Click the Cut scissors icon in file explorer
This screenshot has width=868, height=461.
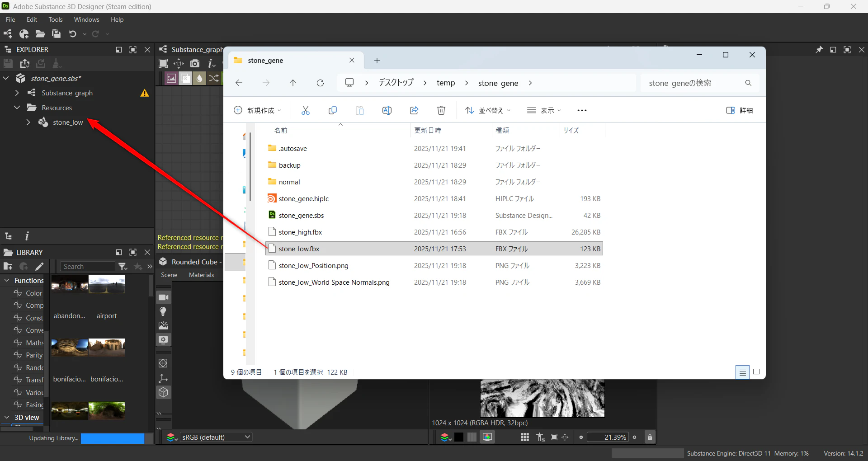[306, 110]
